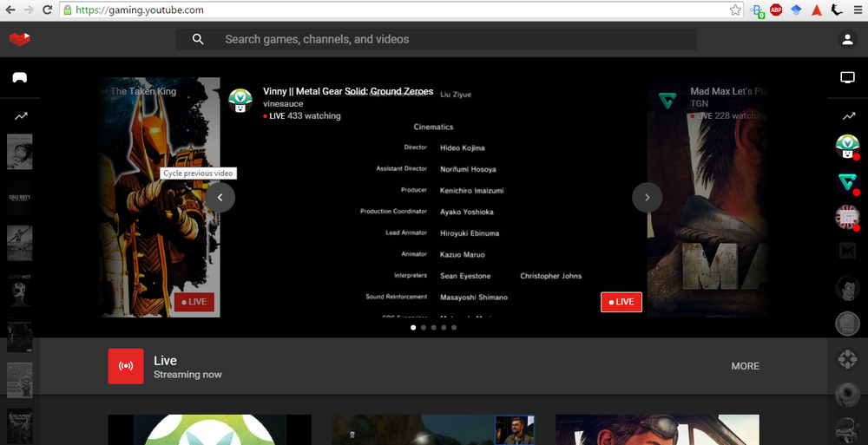Open the Chrome hamburger menu

(856, 10)
